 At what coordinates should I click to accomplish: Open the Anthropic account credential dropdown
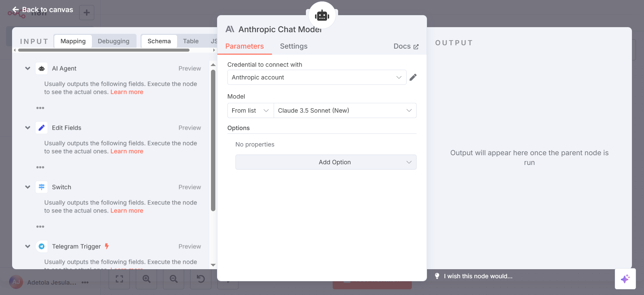pos(317,77)
